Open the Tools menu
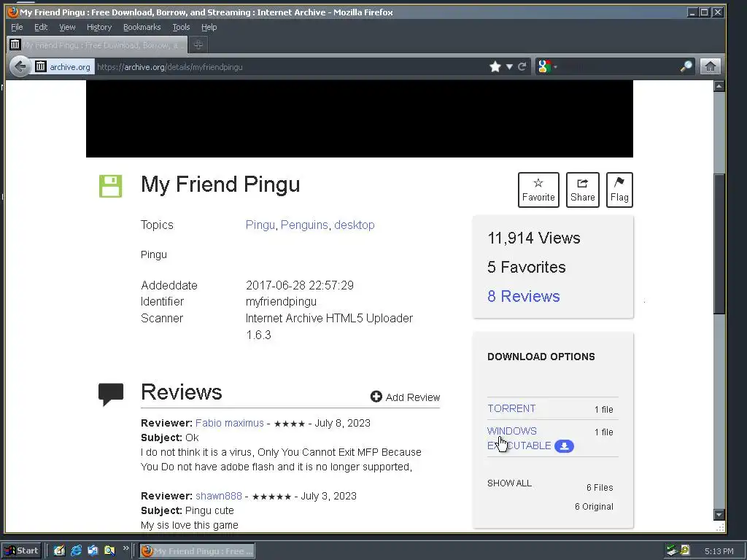This screenshot has height=560, width=747. pos(181,27)
